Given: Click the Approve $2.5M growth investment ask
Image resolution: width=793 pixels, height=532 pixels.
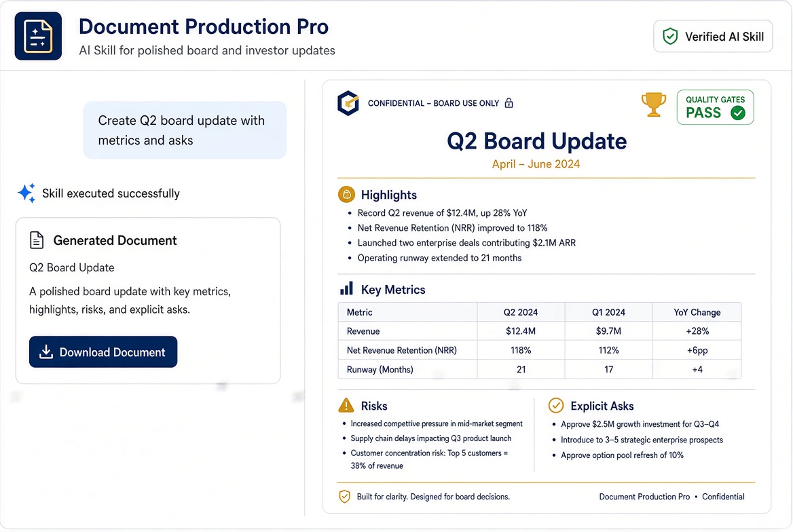Looking at the screenshot, I should (x=640, y=424).
